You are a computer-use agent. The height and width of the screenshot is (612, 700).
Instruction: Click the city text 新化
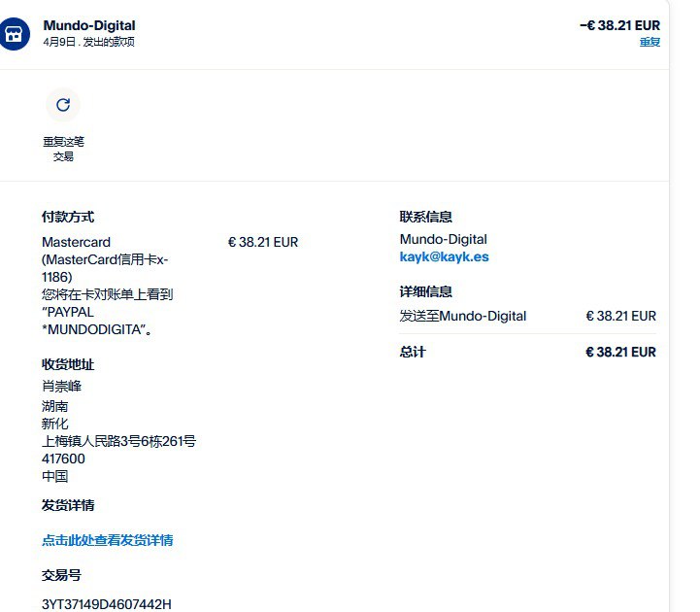[55, 424]
